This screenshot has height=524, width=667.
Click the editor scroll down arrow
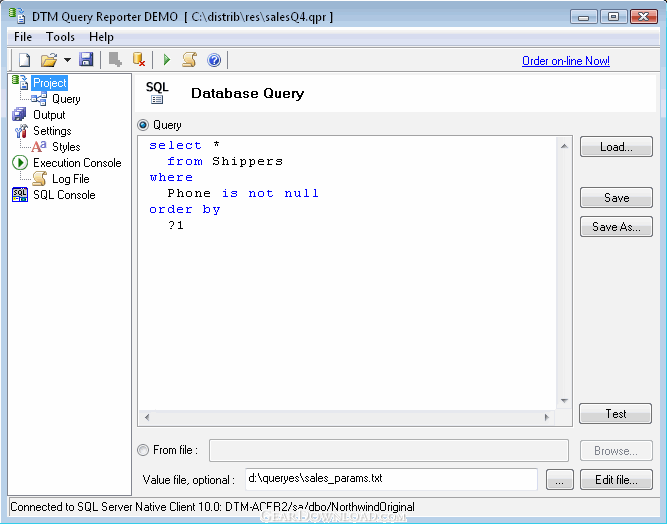[x=564, y=401]
